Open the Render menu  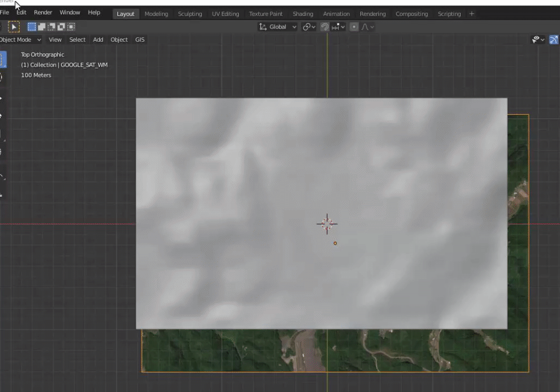coord(43,12)
